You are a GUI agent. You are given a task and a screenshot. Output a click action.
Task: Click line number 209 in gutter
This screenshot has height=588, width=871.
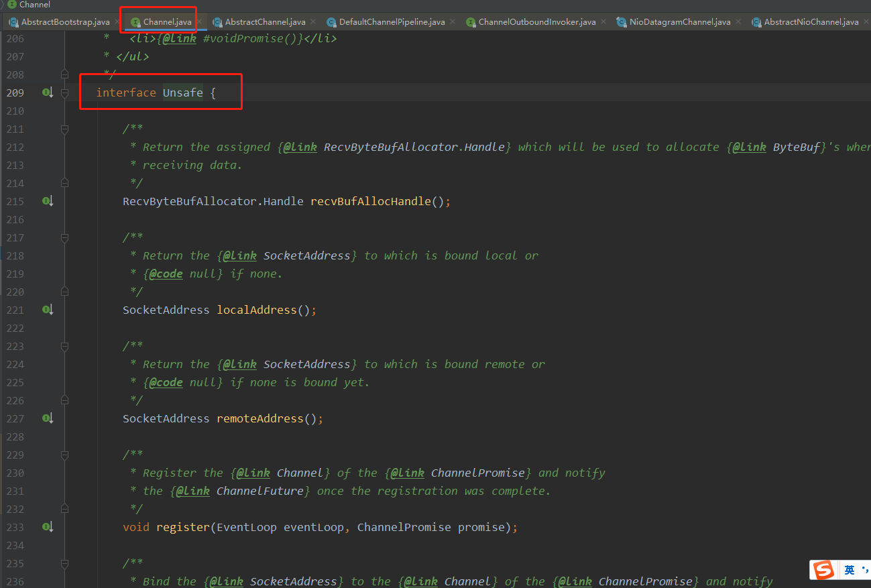click(15, 93)
